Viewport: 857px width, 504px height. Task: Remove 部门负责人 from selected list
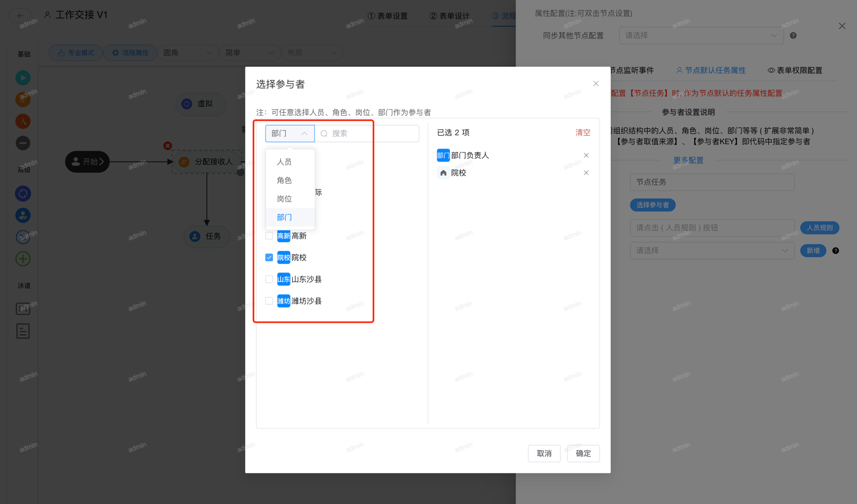pyautogui.click(x=586, y=155)
